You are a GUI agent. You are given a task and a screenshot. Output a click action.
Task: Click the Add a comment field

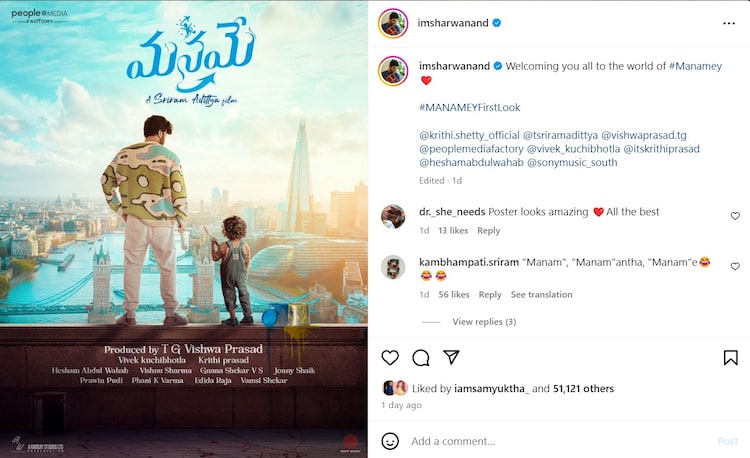pyautogui.click(x=560, y=441)
